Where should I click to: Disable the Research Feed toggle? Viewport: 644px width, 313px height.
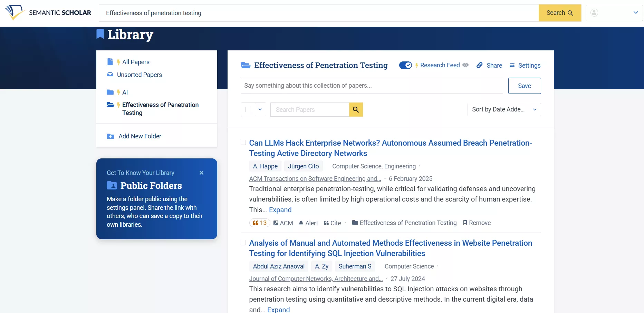(x=405, y=65)
